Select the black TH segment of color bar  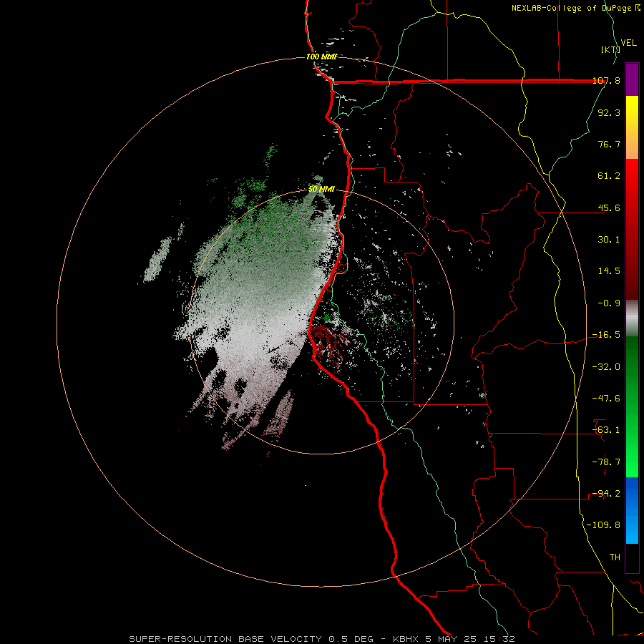point(632,557)
